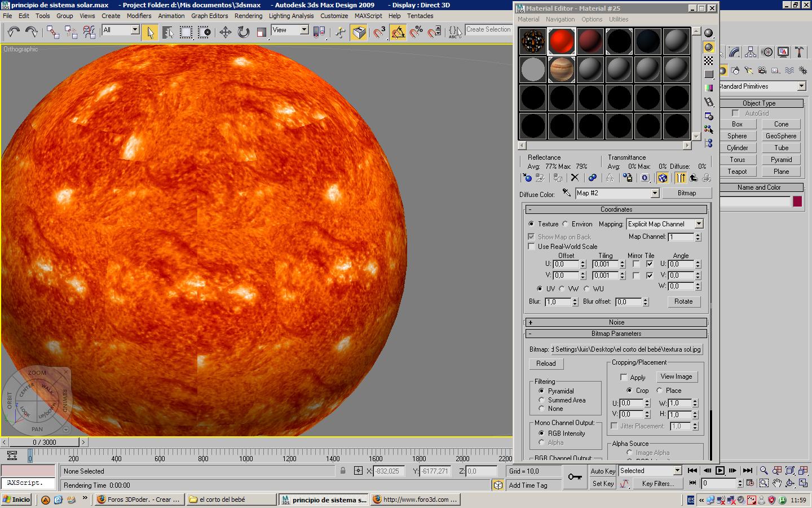Viewport: 812px width, 508px height.
Task: Enable Apply cropping checkbox
Action: (624, 377)
